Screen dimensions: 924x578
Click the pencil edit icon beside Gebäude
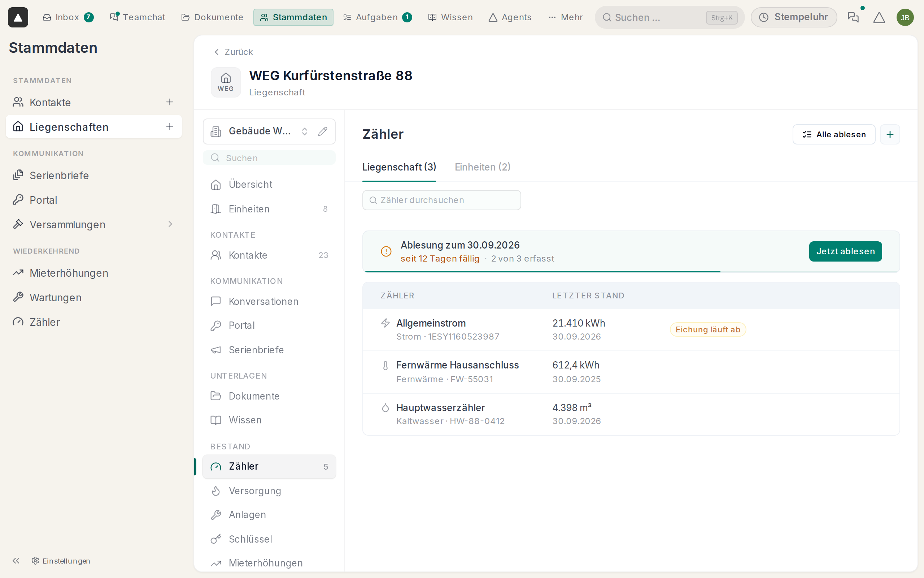coord(323,131)
